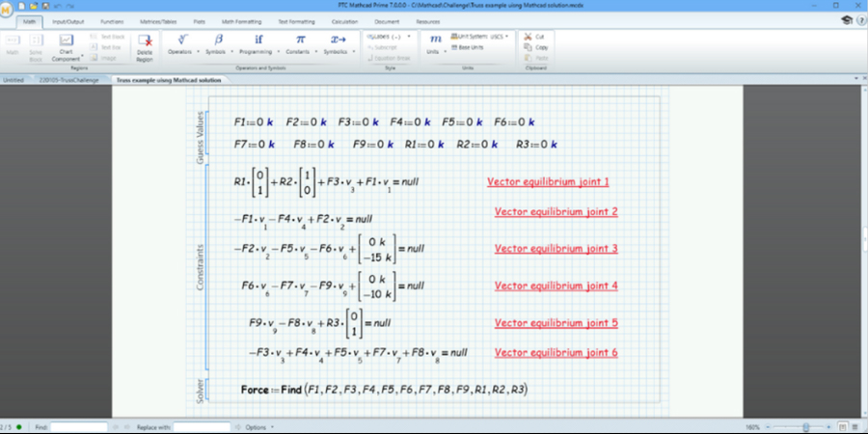
Task: Open the learning resources graduation cap icon
Action: tap(846, 19)
